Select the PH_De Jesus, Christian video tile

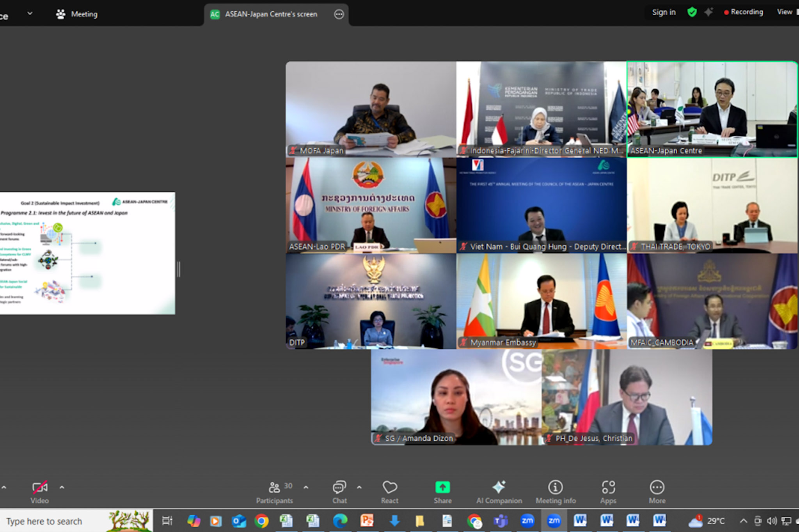pos(627,397)
